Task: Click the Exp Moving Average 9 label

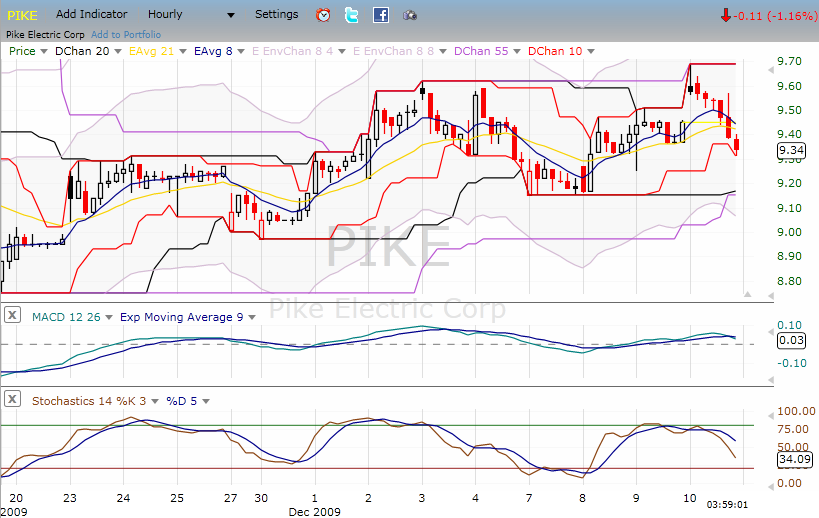Action: [x=182, y=317]
